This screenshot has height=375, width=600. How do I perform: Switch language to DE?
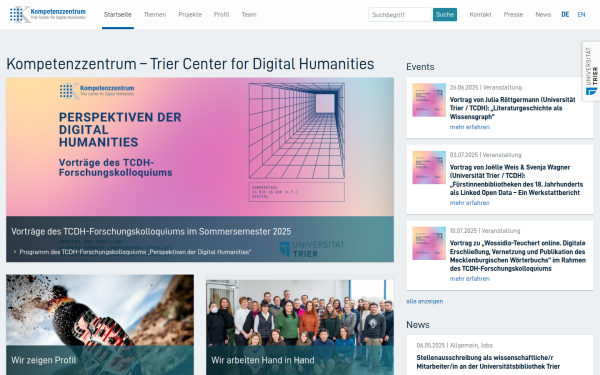(565, 15)
